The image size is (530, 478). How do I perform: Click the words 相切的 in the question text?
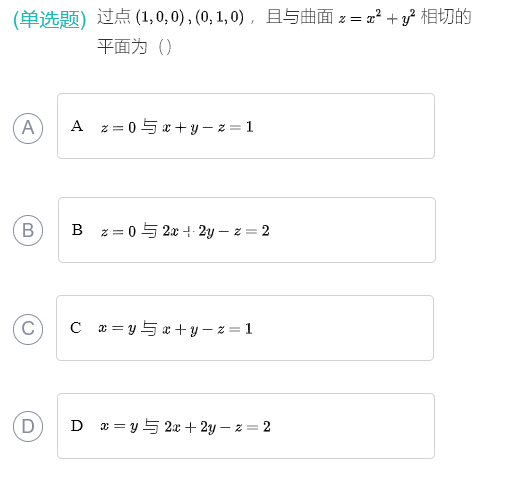coord(446,17)
